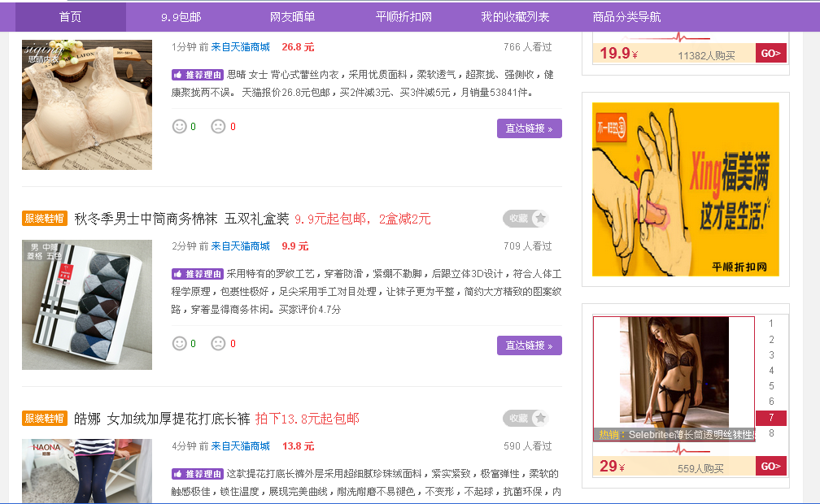Screen dimensions: 820x504
Task: Select carousel slide number 4
Action: [x=771, y=371]
